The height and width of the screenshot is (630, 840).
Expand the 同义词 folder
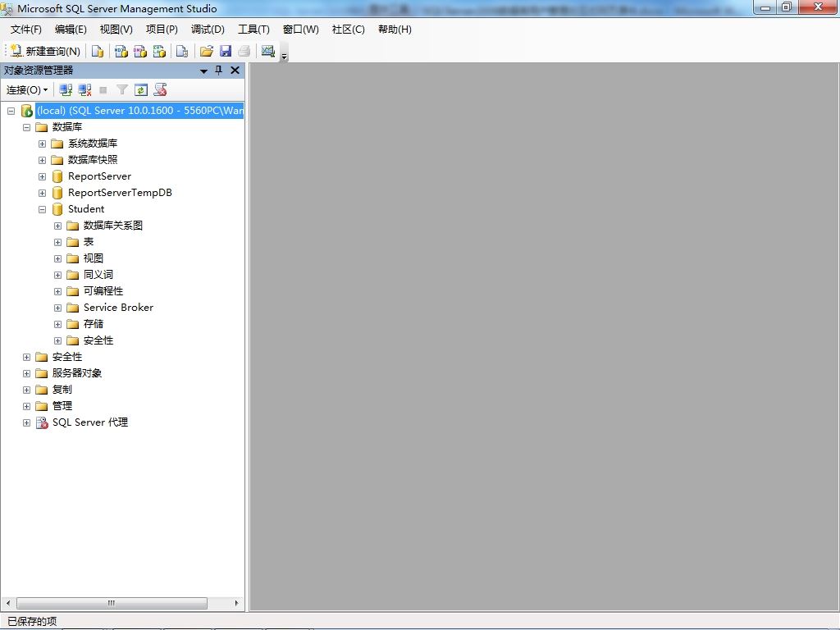pos(57,276)
